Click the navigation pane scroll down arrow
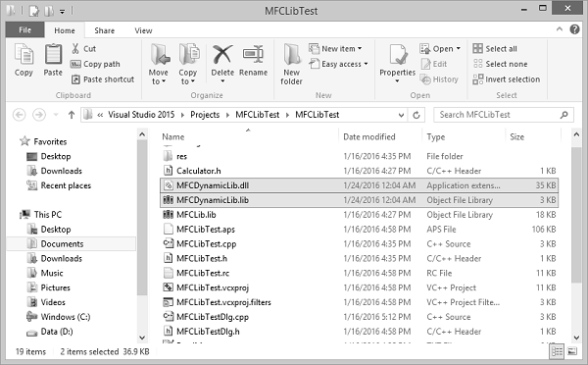 142,338
